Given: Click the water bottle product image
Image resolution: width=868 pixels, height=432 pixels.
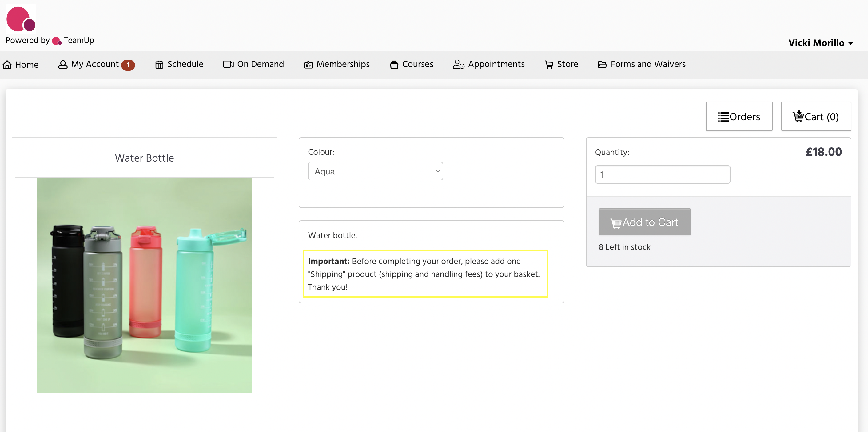Looking at the screenshot, I should (x=144, y=285).
